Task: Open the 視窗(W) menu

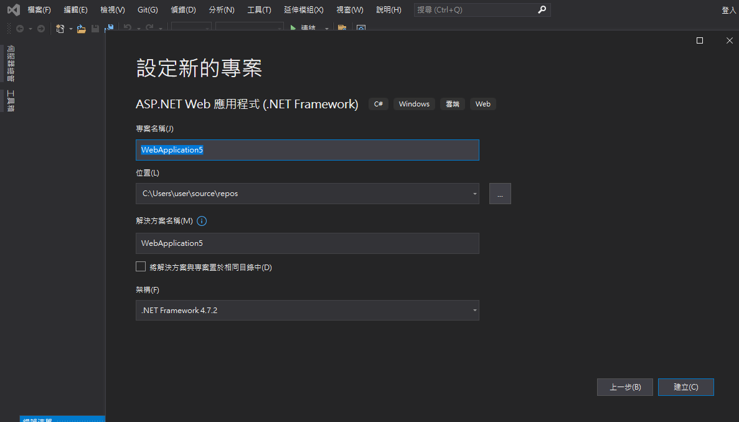Action: pos(350,9)
